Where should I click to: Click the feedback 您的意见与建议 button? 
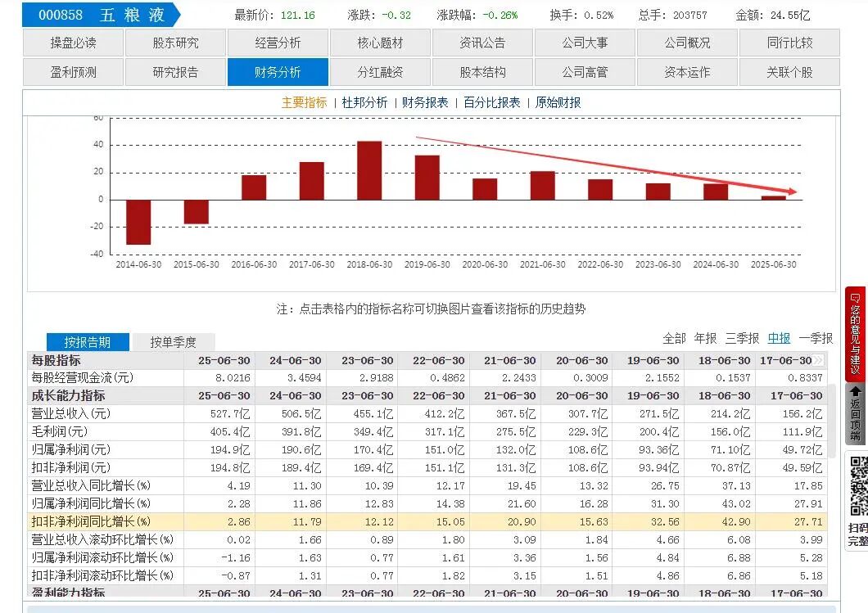pyautogui.click(x=856, y=334)
